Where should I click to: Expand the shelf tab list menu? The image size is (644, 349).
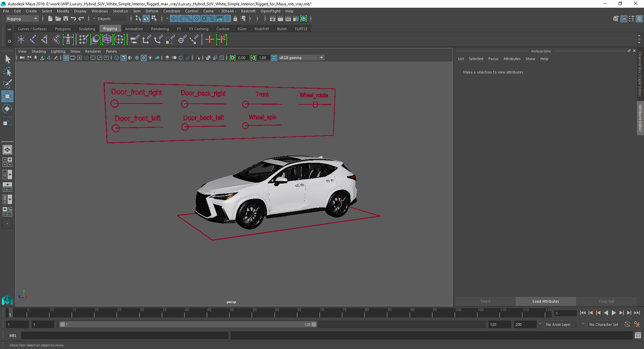click(9, 29)
